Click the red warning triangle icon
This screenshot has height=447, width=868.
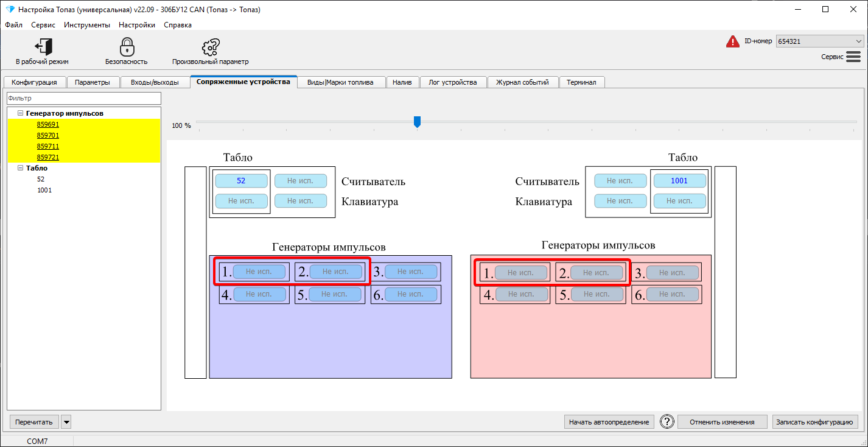[x=732, y=41]
